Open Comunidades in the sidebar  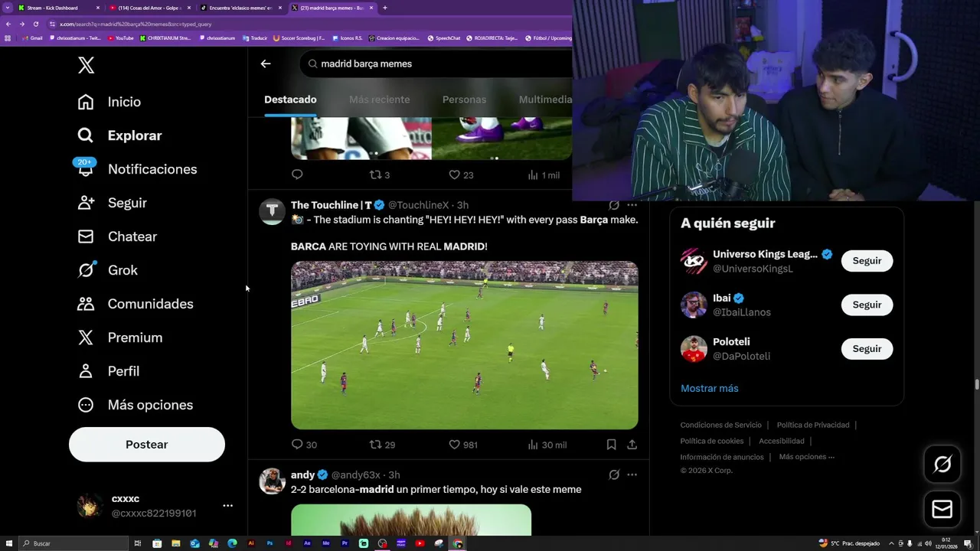point(136,304)
